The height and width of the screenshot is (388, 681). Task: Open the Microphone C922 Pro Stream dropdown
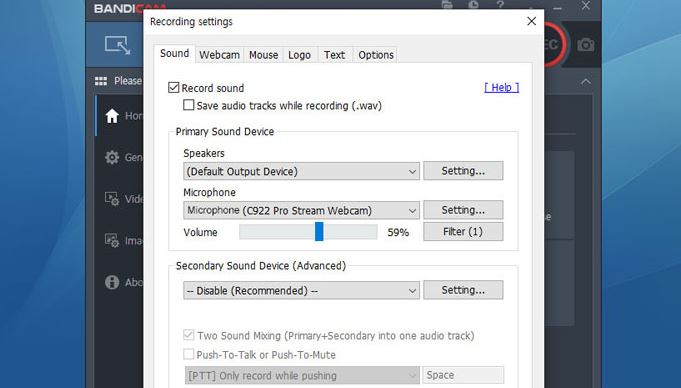[301, 210]
